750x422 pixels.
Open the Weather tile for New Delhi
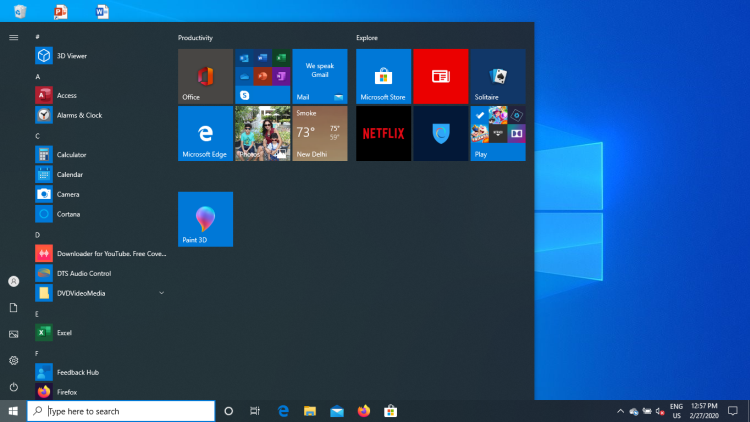(x=320, y=133)
